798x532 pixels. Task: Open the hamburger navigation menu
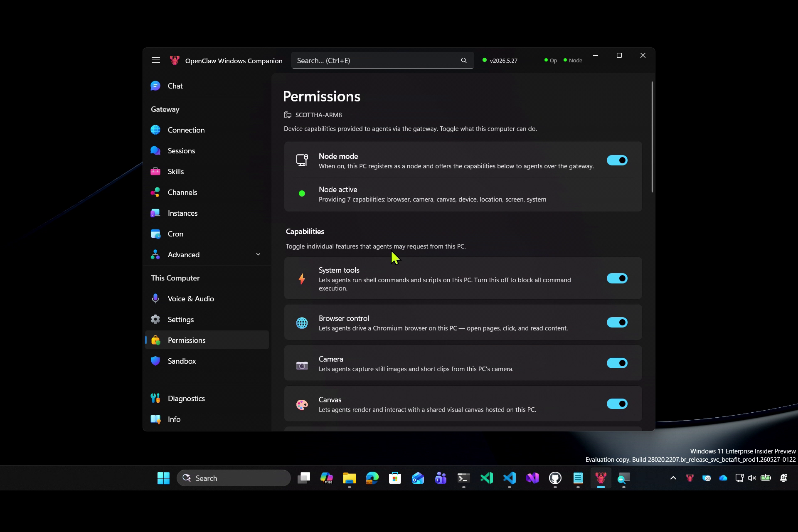[x=156, y=60]
